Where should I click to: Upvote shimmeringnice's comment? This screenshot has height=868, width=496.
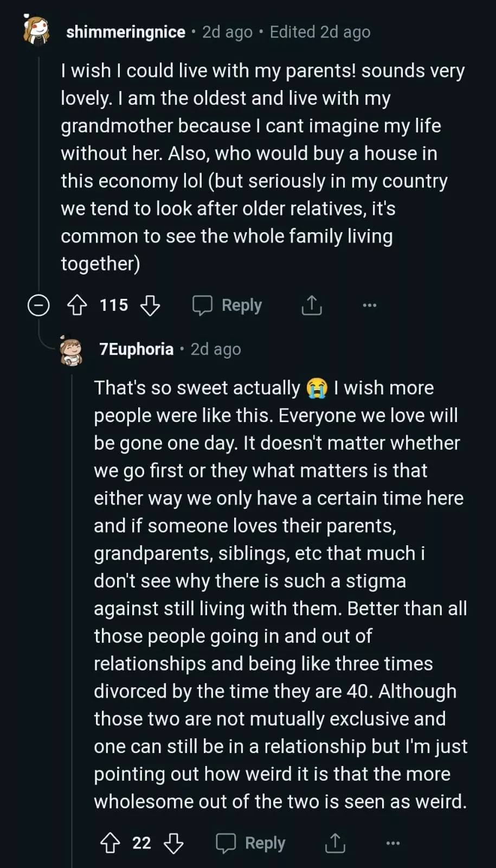point(77,305)
